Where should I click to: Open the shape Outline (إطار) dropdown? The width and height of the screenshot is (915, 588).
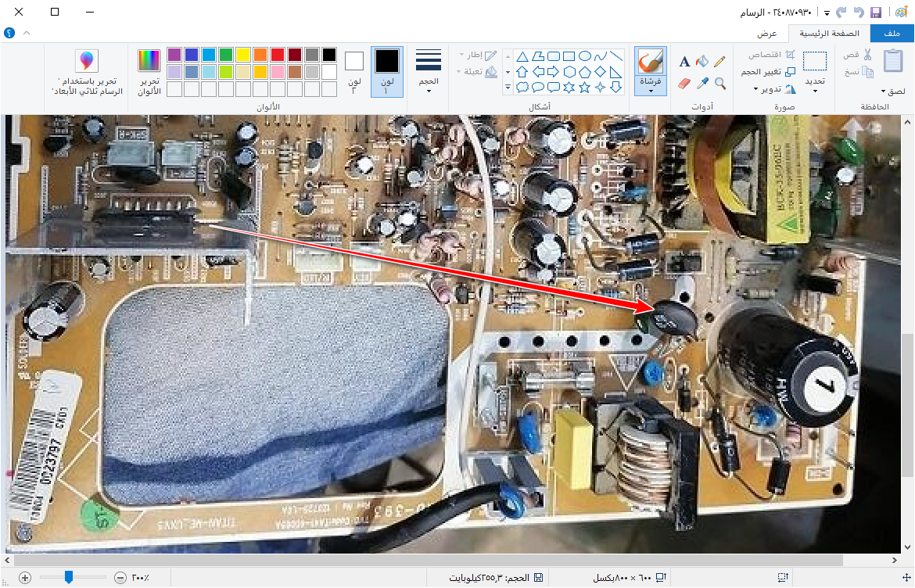[478, 55]
